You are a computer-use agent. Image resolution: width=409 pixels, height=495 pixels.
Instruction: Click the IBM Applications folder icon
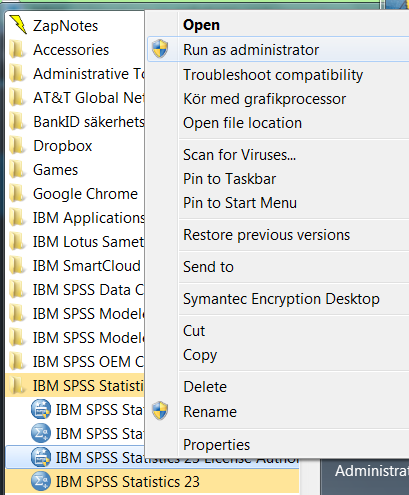pos(17,218)
